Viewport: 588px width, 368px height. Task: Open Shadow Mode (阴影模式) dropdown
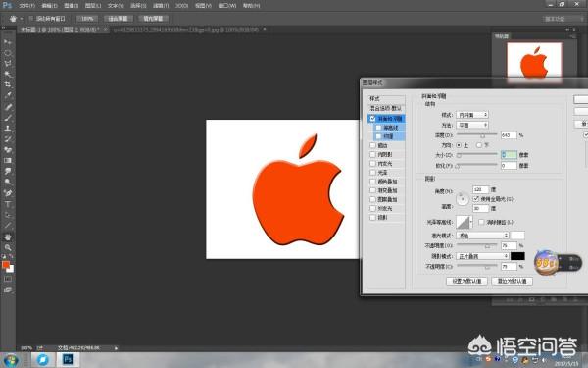[482, 256]
